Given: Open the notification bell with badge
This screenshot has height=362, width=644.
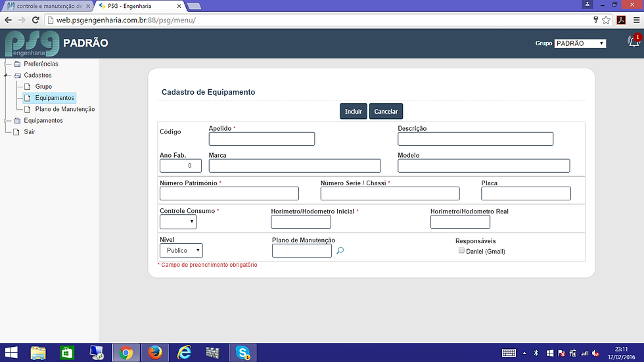Looking at the screenshot, I should coord(634,41).
